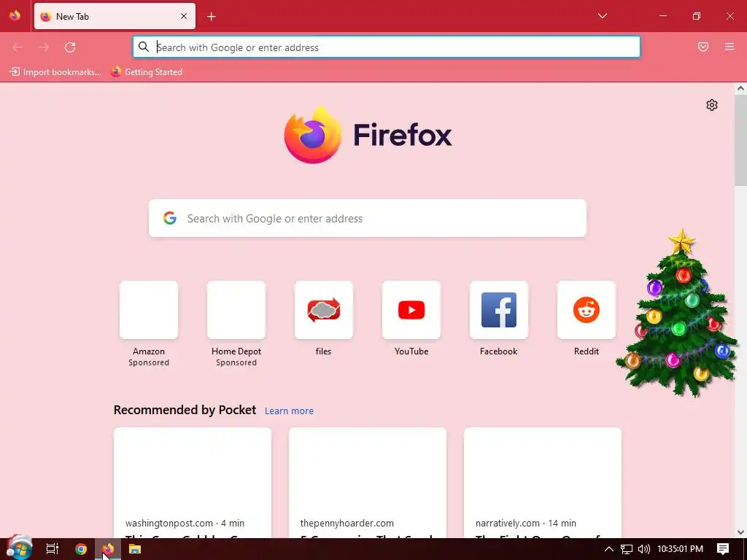The width and height of the screenshot is (747, 560).
Task: Reload the current page
Action: click(70, 47)
